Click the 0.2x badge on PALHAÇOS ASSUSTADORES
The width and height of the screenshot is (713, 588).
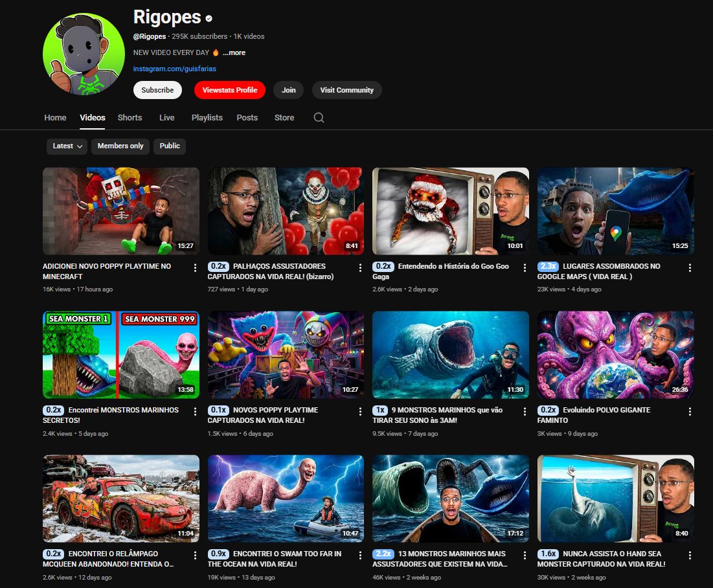pos(218,266)
